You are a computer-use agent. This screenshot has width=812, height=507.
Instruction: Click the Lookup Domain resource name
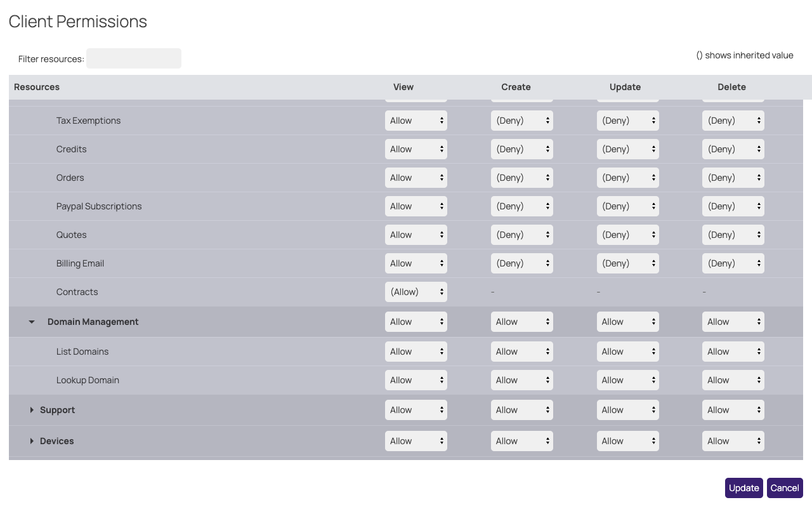[88, 380]
